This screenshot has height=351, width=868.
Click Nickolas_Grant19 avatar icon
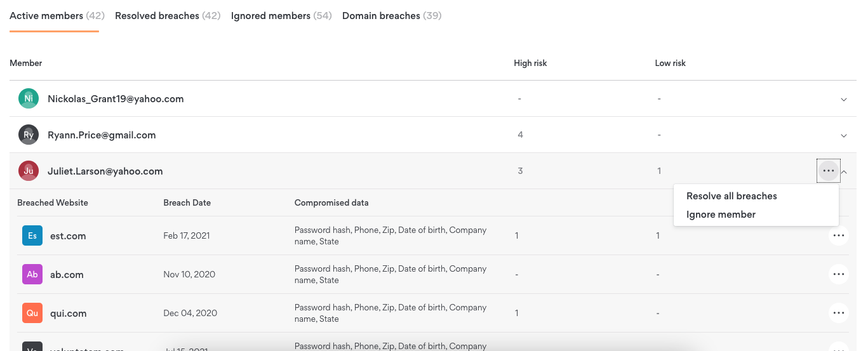(x=29, y=98)
